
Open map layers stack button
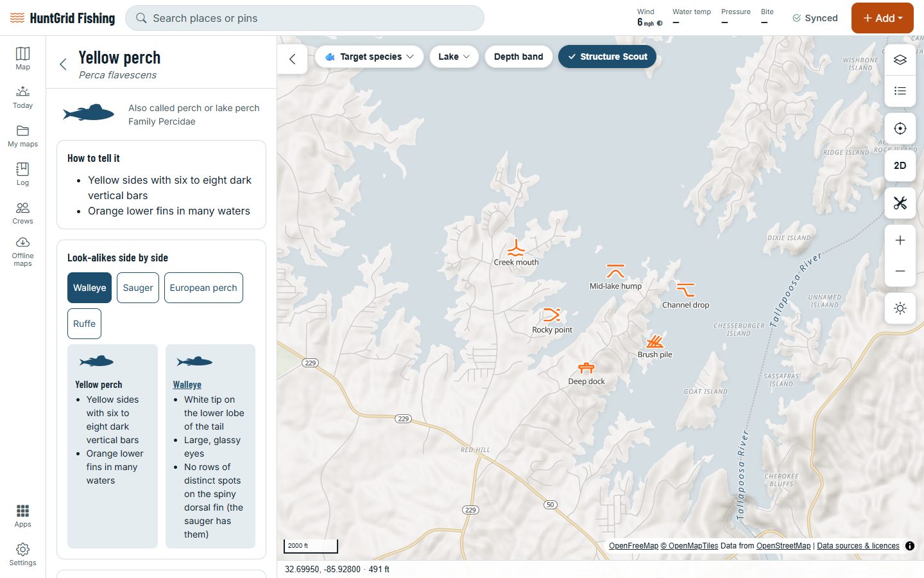(x=900, y=60)
